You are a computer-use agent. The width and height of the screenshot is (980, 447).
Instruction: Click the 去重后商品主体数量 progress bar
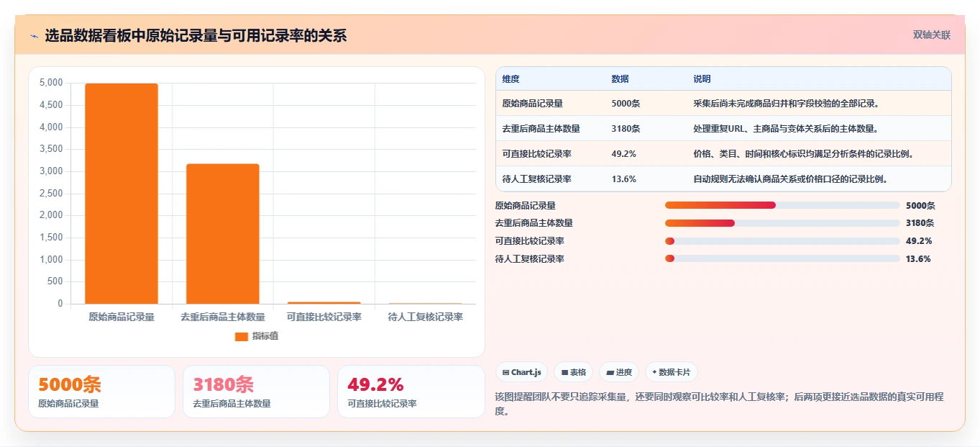pyautogui.click(x=782, y=223)
